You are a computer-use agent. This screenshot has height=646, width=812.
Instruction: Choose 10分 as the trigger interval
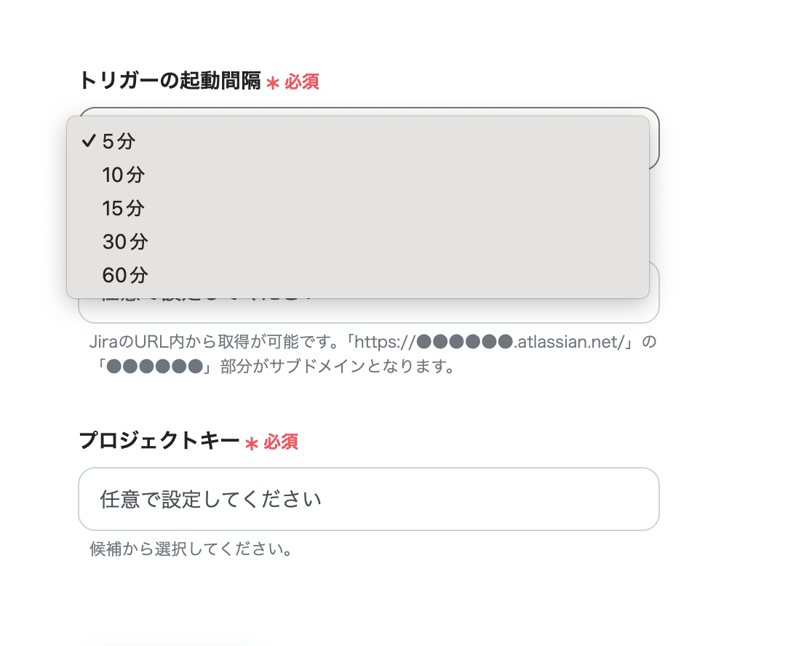[x=124, y=175]
